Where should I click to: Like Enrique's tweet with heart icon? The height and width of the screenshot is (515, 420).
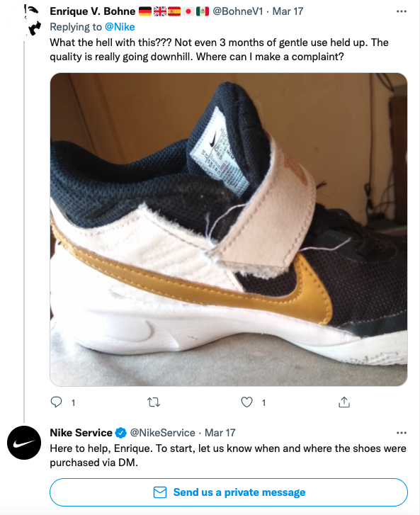pyautogui.click(x=246, y=402)
